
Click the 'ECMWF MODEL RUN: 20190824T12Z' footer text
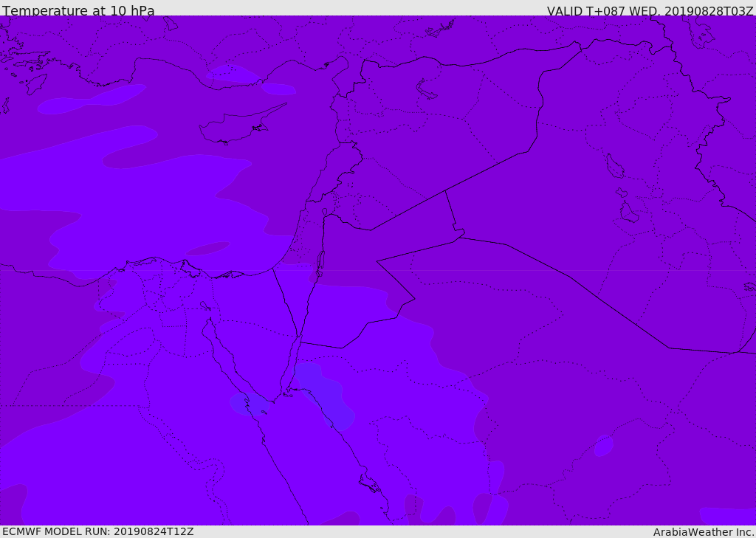[x=98, y=531]
